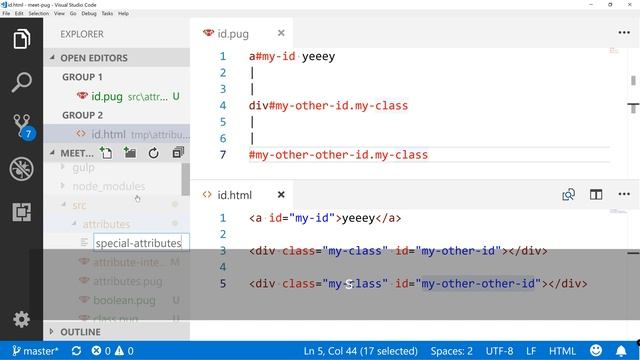Change language mode HTML
Viewport: 640px width, 360px height.
tap(562, 351)
